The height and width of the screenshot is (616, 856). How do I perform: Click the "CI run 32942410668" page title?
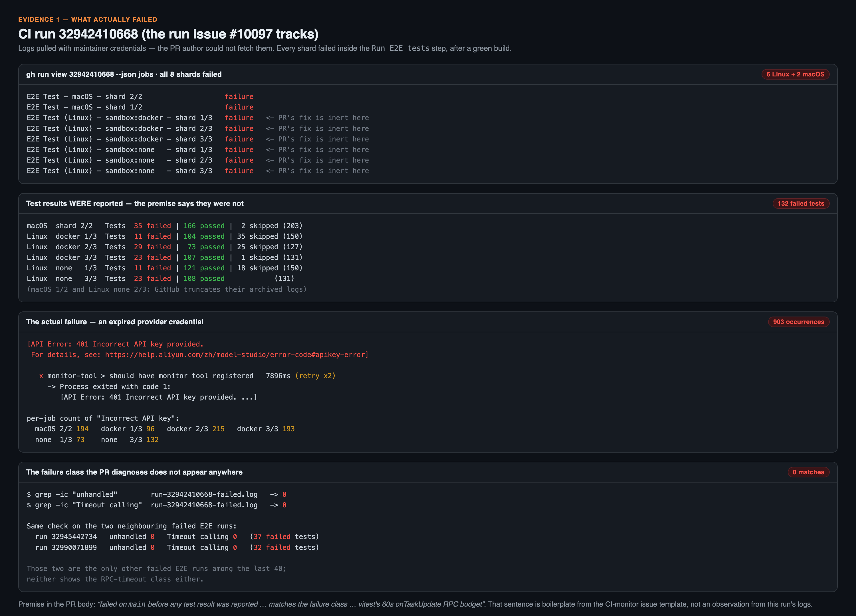pos(168,34)
